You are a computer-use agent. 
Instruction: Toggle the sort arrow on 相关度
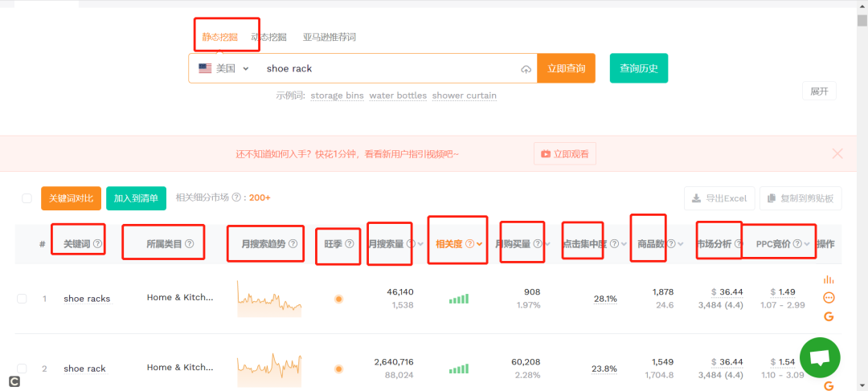[x=479, y=244]
